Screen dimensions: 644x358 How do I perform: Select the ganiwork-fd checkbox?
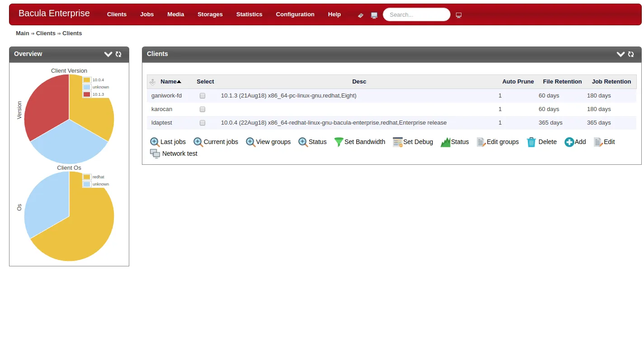tap(202, 96)
